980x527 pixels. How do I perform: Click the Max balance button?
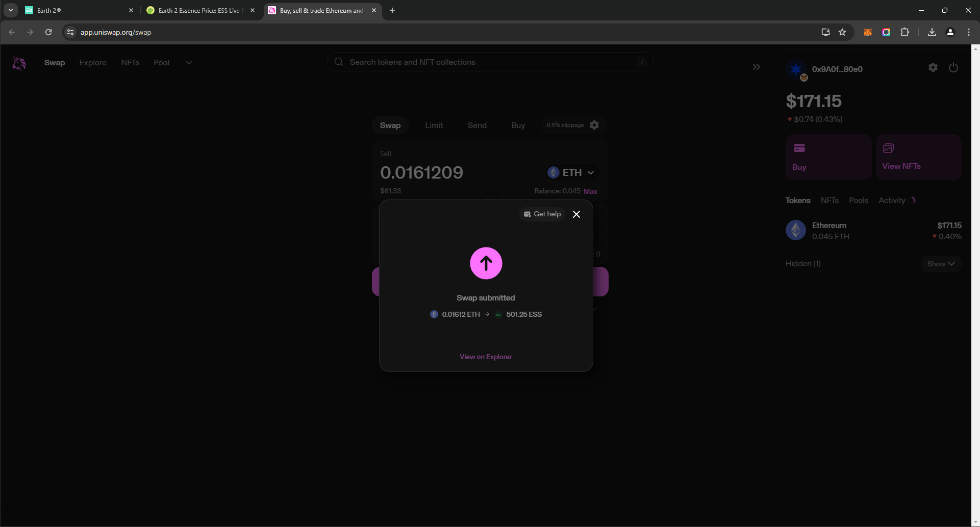(x=590, y=191)
